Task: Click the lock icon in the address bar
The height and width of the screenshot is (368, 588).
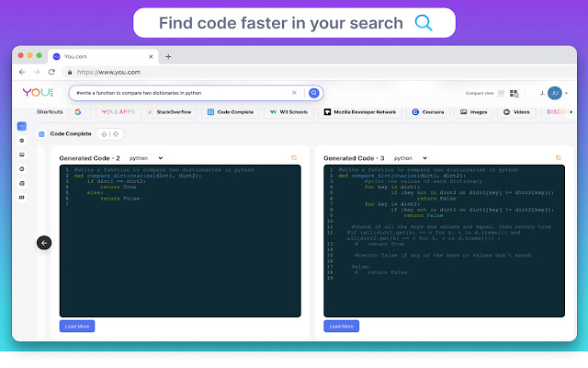Action: pyautogui.click(x=70, y=72)
